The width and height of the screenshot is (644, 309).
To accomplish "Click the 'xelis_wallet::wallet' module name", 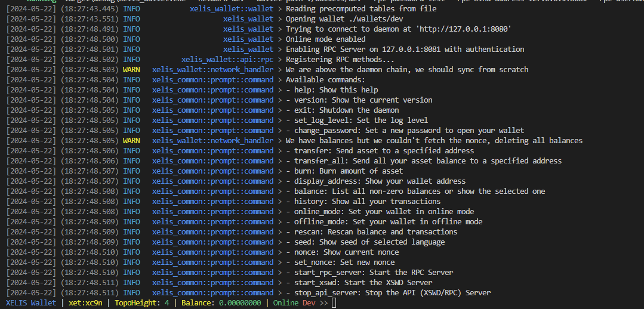I will pyautogui.click(x=232, y=8).
